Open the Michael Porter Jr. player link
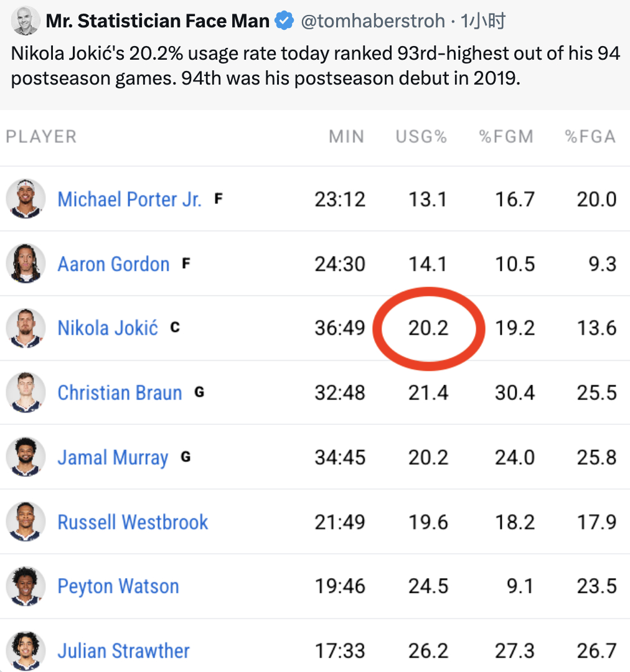 coord(129,199)
